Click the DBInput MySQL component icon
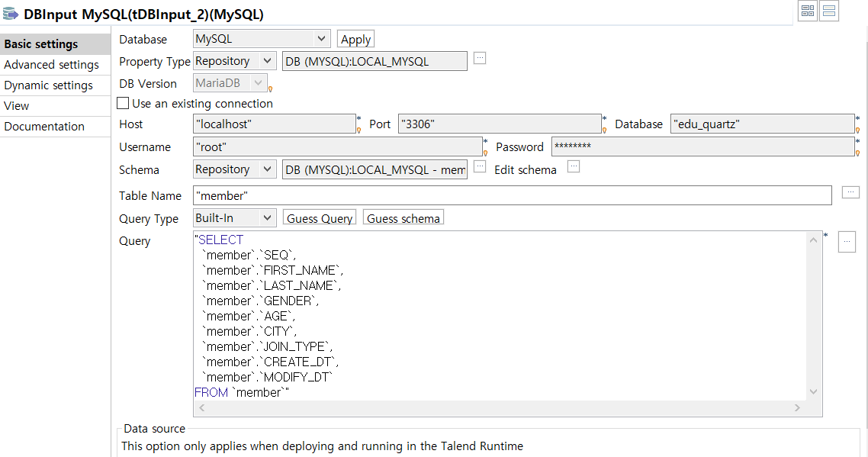This screenshot has height=457, width=868. point(11,13)
